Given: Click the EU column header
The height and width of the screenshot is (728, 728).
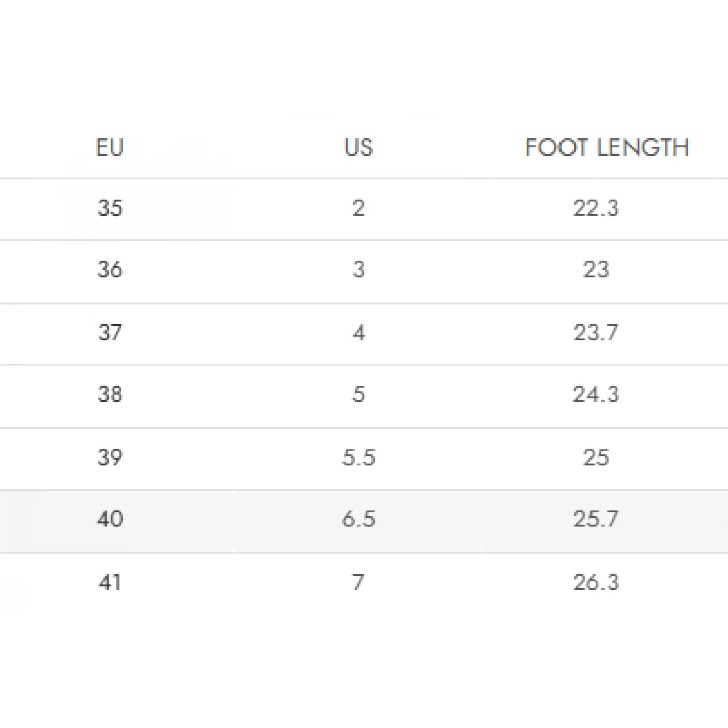Looking at the screenshot, I should [x=110, y=148].
